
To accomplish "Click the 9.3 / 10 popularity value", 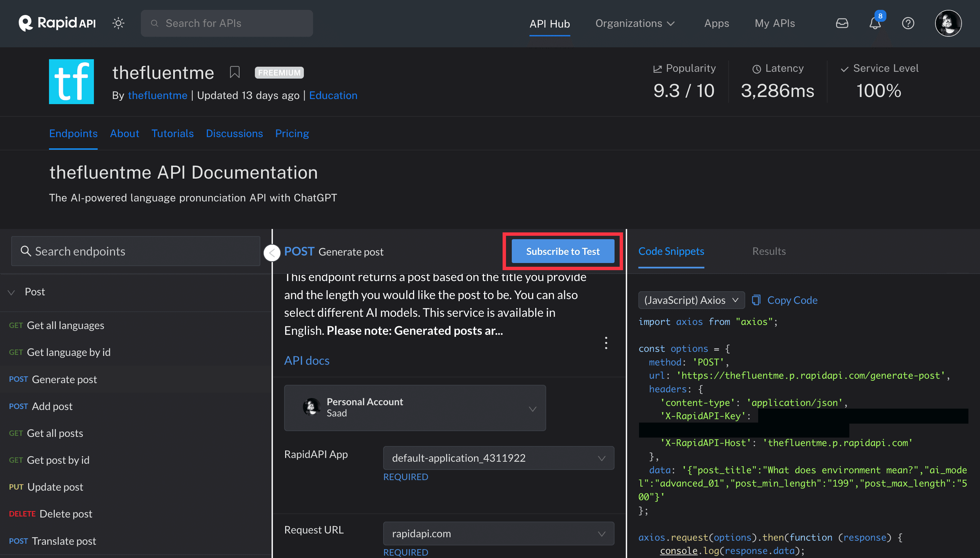I will (684, 91).
